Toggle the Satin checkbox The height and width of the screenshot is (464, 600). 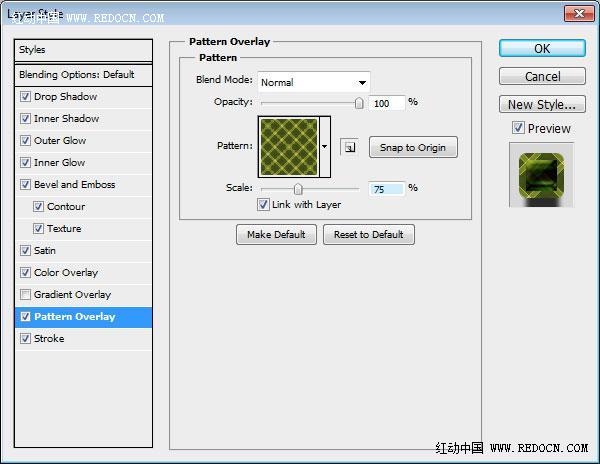point(25,251)
